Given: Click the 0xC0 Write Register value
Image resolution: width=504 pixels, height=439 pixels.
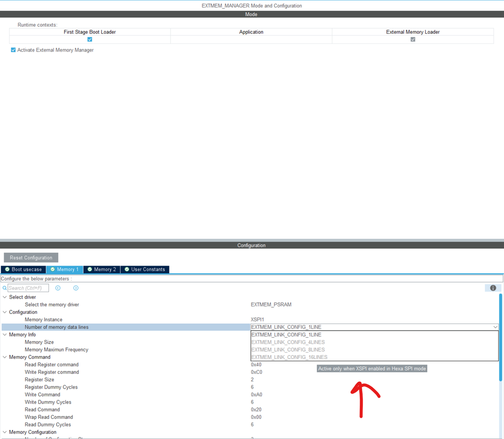Looking at the screenshot, I should (x=256, y=372).
